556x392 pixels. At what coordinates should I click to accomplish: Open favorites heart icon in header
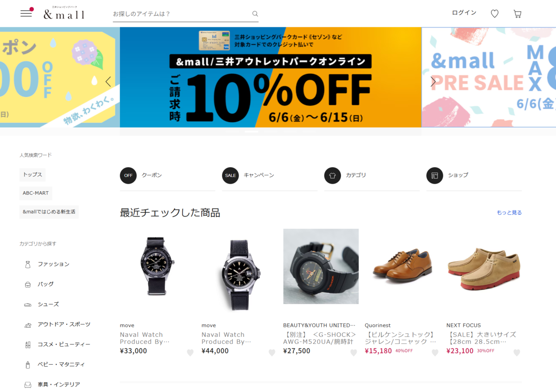494,14
